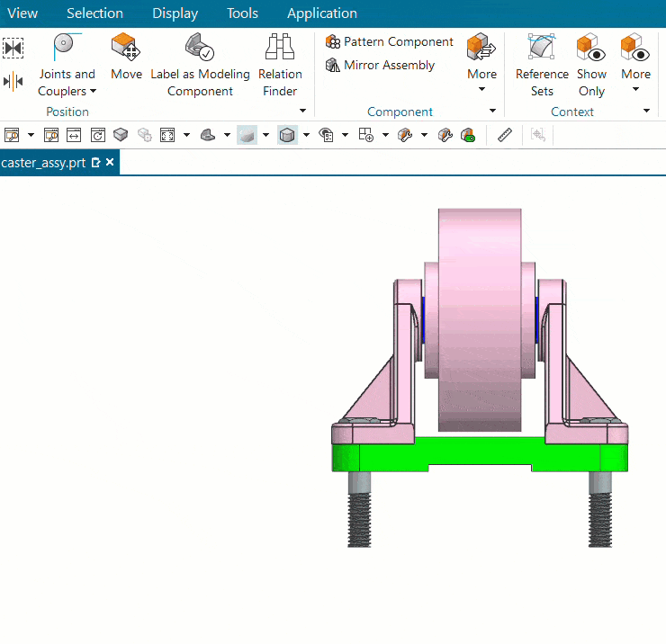Screen dimensions: 666x644
Task: Open the Selection ribbon tab
Action: 94,13
